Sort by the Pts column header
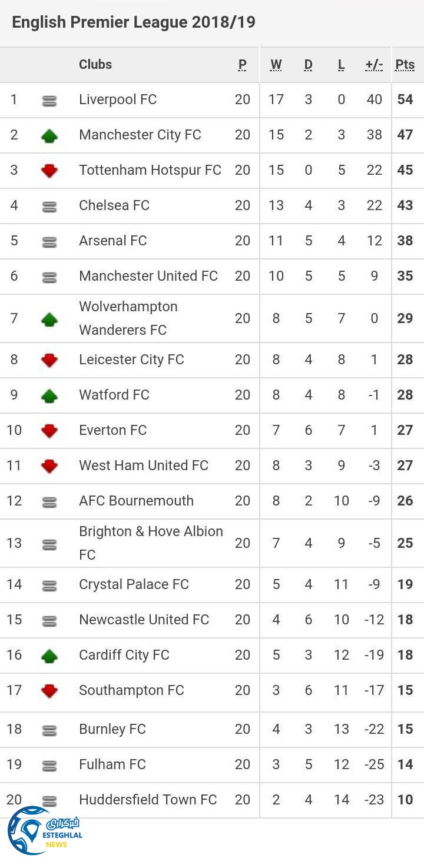The height and width of the screenshot is (868, 424). [x=405, y=65]
